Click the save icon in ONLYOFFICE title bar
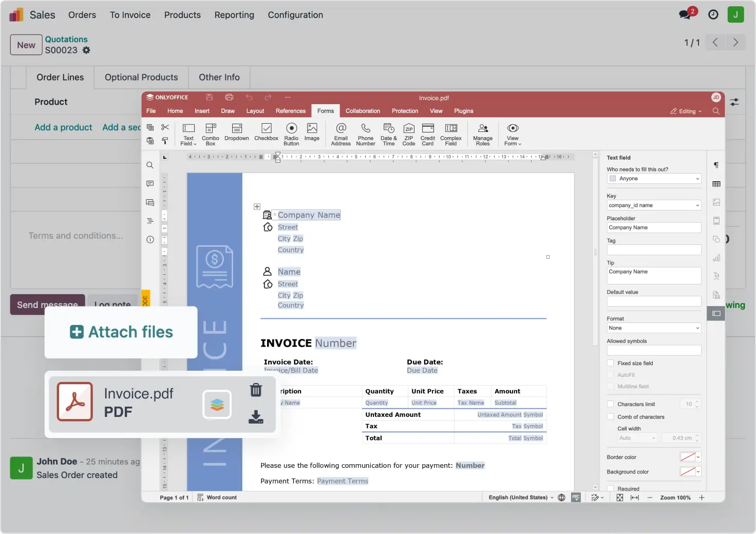This screenshot has height=534, width=756. point(210,97)
